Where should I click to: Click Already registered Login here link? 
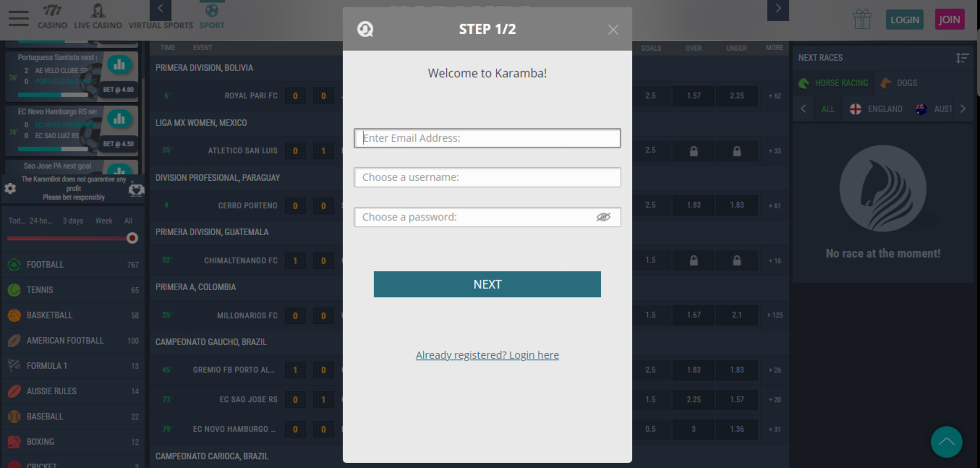click(487, 354)
